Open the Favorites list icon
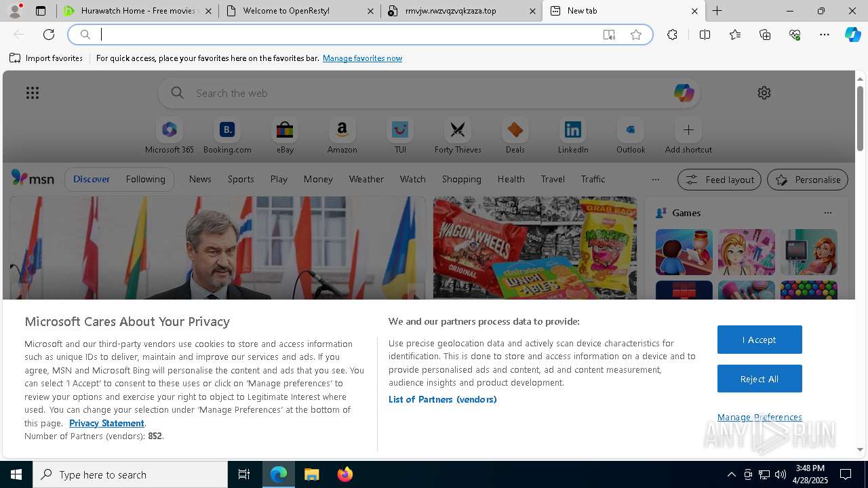This screenshot has width=868, height=488. coord(735,35)
